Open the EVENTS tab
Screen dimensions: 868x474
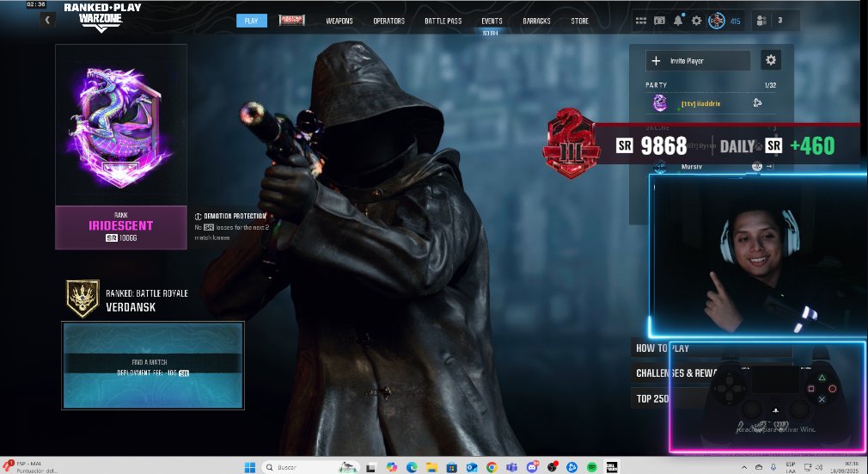point(492,21)
